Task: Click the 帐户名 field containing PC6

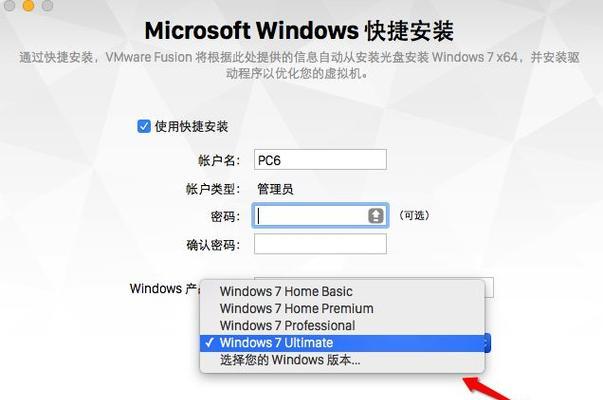Action: point(320,160)
